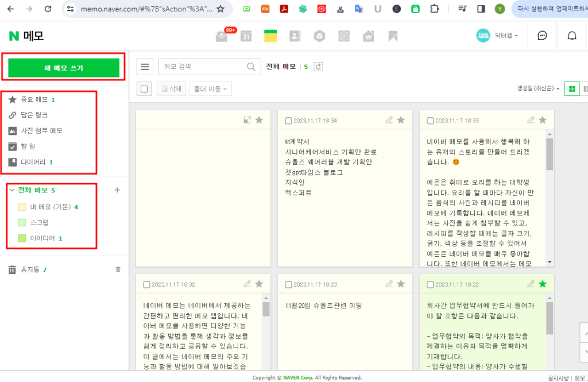Tick the select-all memos checkbox
The width and height of the screenshot is (588, 382).
144,89
